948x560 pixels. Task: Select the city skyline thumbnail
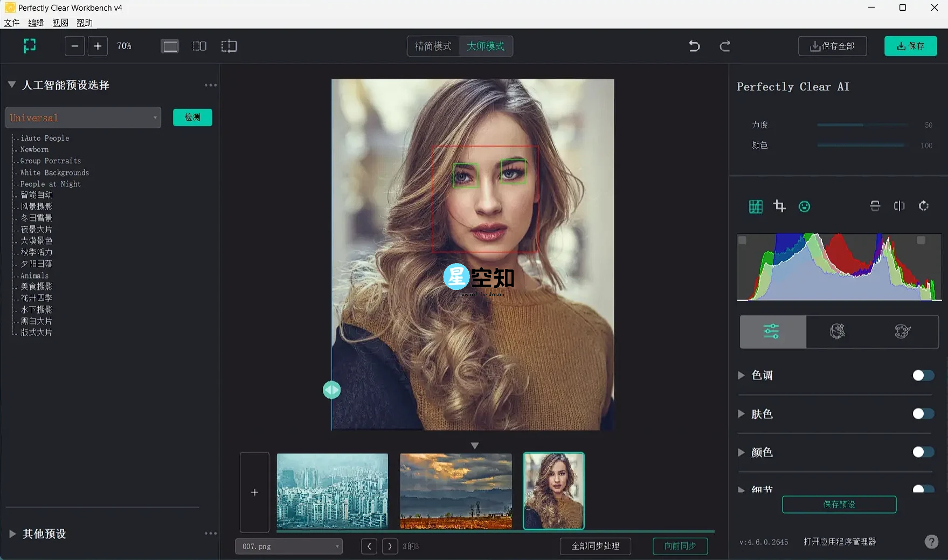click(x=332, y=491)
